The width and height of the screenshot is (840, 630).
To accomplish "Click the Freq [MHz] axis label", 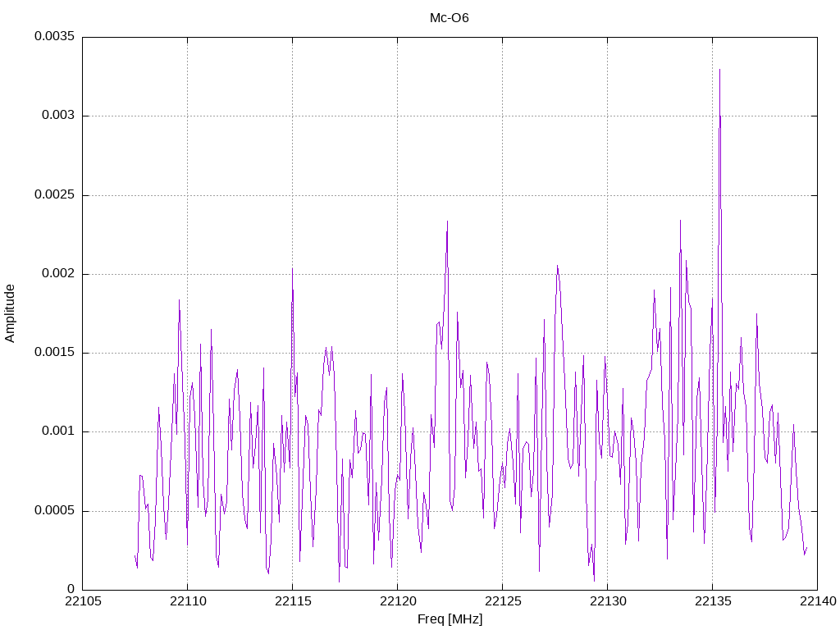I will tap(450, 619).
